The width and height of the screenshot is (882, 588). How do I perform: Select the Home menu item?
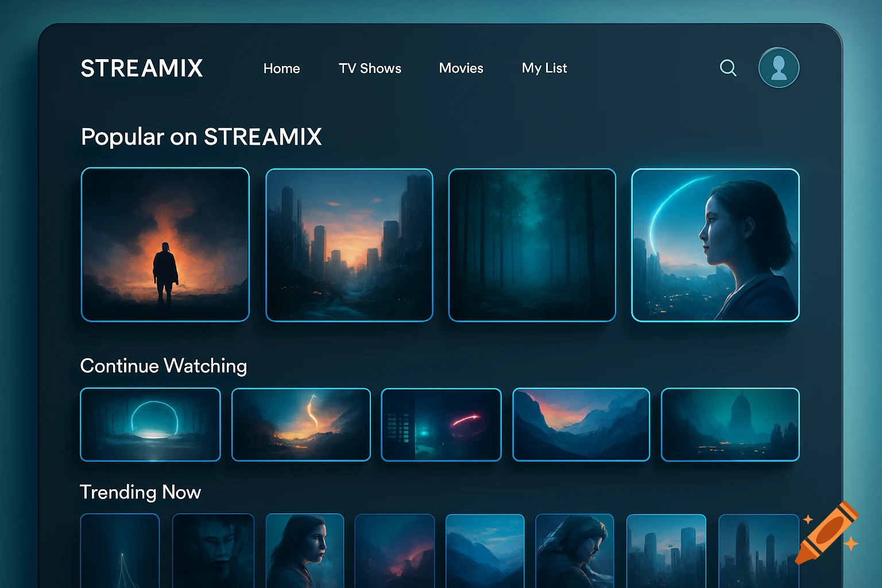point(281,68)
